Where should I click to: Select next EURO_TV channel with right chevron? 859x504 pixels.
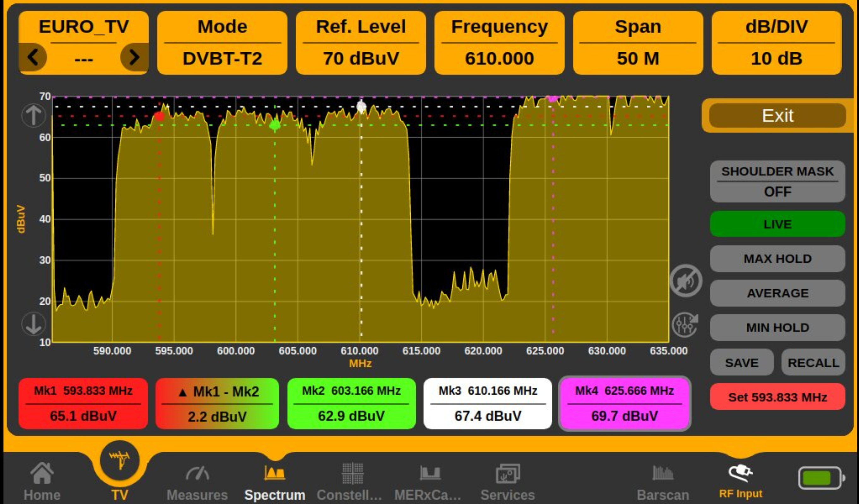[134, 57]
